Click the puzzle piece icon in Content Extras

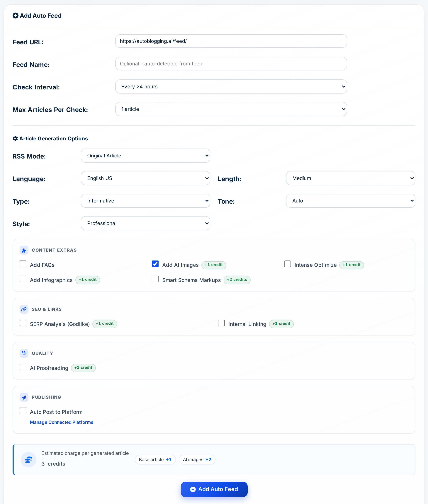24,250
